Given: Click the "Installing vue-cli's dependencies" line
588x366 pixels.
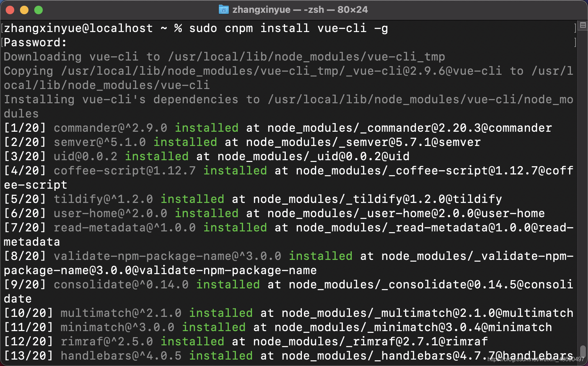Looking at the screenshot, I should 289,106.
